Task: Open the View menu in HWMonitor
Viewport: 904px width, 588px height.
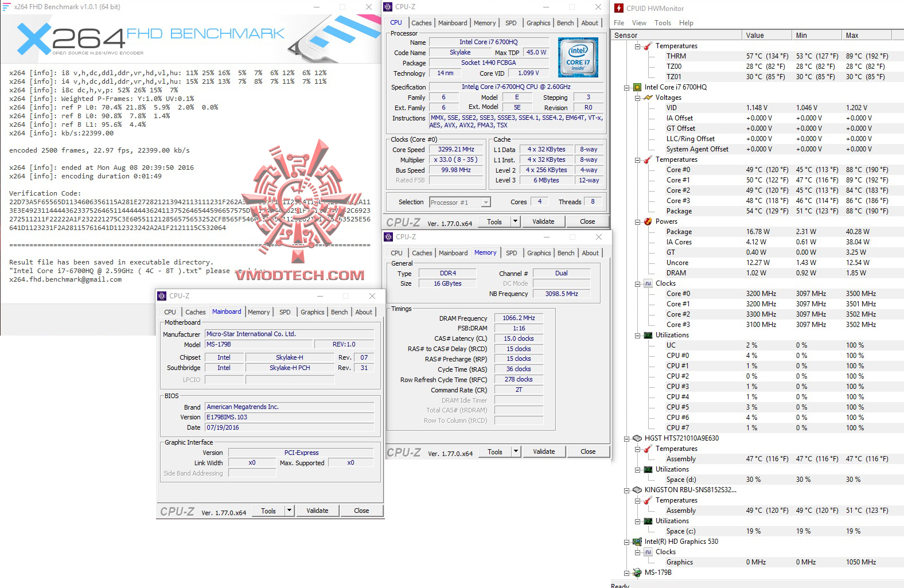Action: tap(639, 23)
